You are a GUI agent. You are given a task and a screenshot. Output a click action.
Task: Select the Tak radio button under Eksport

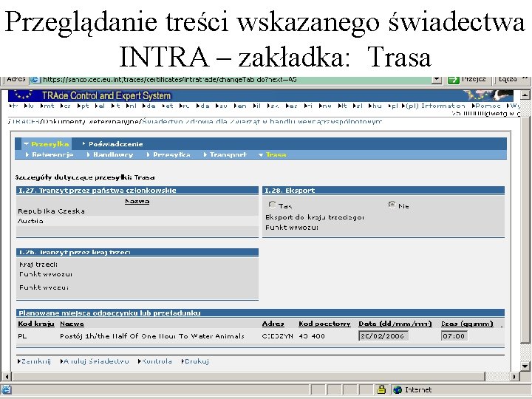click(272, 205)
